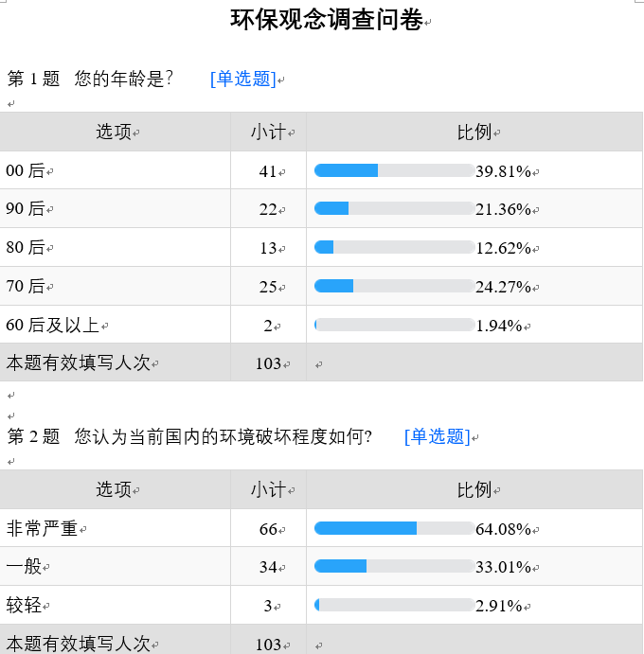The image size is (644, 654).
Task: Click the first table's 比例 header
Action: 474,133
